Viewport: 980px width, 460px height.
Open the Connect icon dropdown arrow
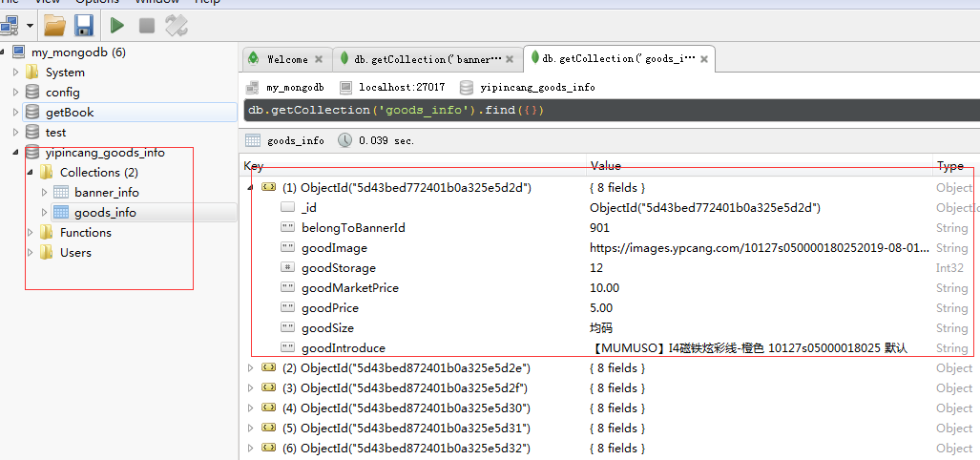pyautogui.click(x=30, y=26)
